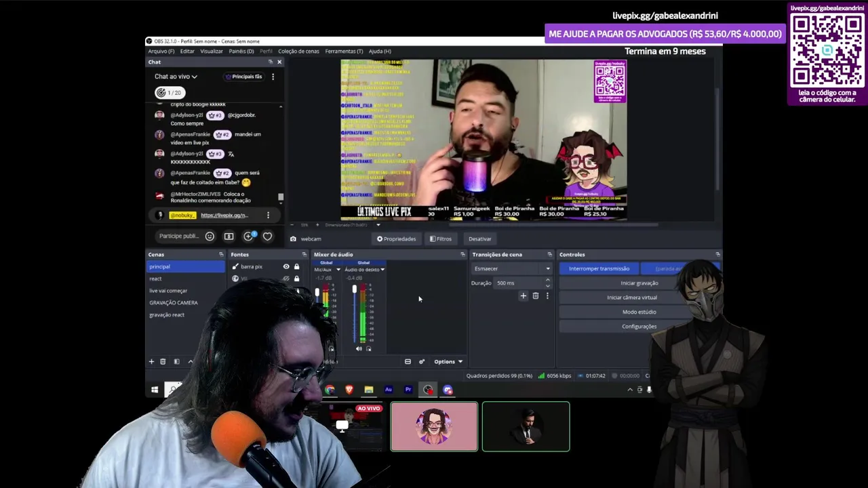This screenshot has width=868, height=488.
Task: Click Interromper transmissão button
Action: (599, 269)
